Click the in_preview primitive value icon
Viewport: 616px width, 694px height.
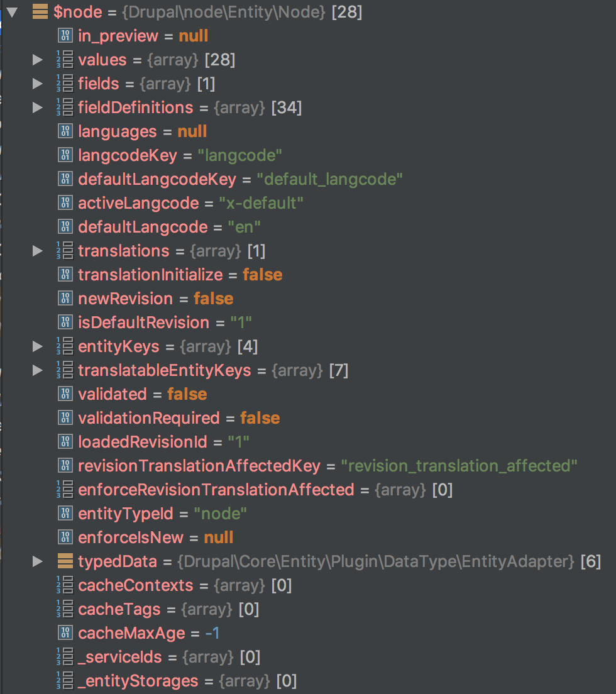65,36
